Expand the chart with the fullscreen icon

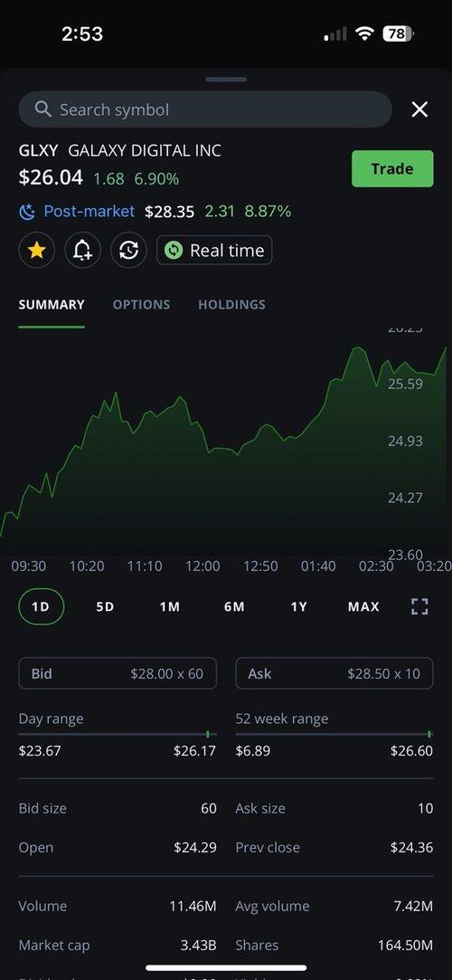[420, 606]
